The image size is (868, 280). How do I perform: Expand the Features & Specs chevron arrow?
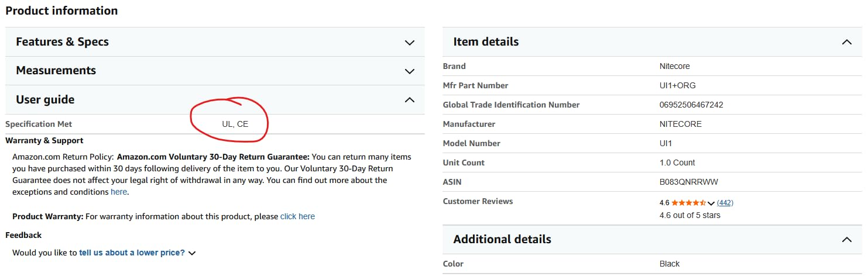(x=410, y=43)
